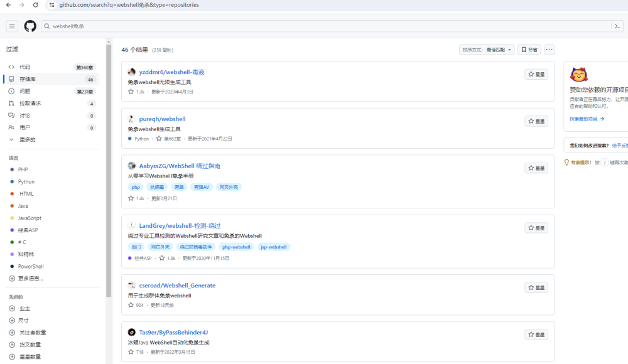The width and height of the screenshot is (628, 364).
Task: Open the yzddmr6/webshell-毒液 repository
Action: click(x=172, y=72)
